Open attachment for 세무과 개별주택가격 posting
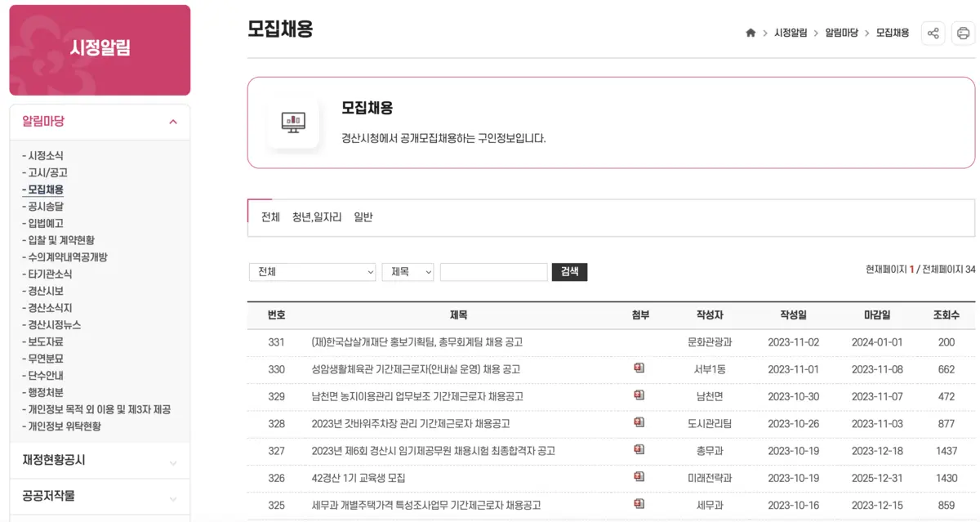This screenshot has width=980, height=522. tap(639, 505)
